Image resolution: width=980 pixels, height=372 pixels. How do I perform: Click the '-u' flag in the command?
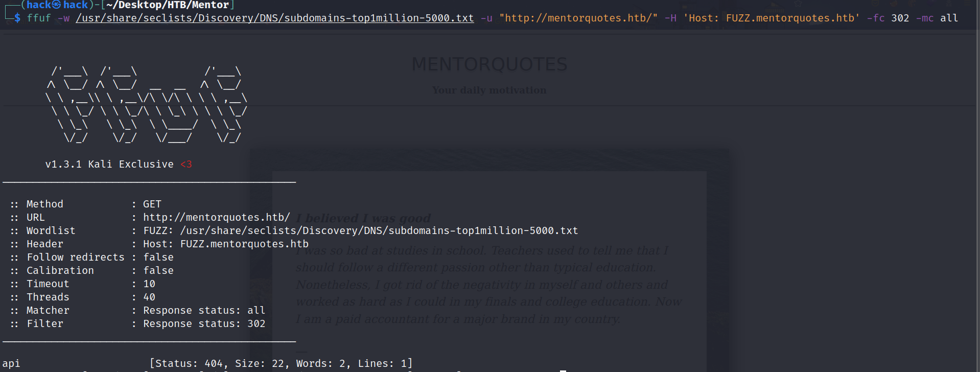pos(486,18)
